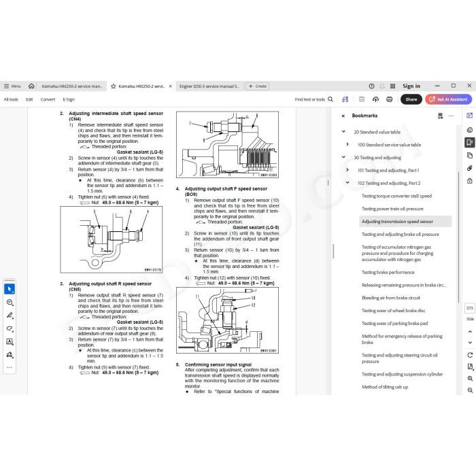Image resolution: width=476 pixels, height=476 pixels.
Task: Show more quick tools ellipsis
Action: click(x=10, y=367)
